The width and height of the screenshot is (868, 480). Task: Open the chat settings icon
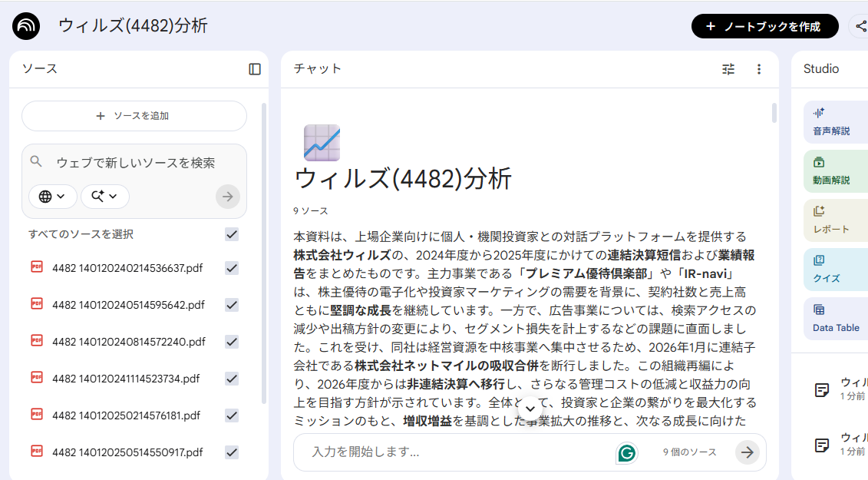[728, 69]
